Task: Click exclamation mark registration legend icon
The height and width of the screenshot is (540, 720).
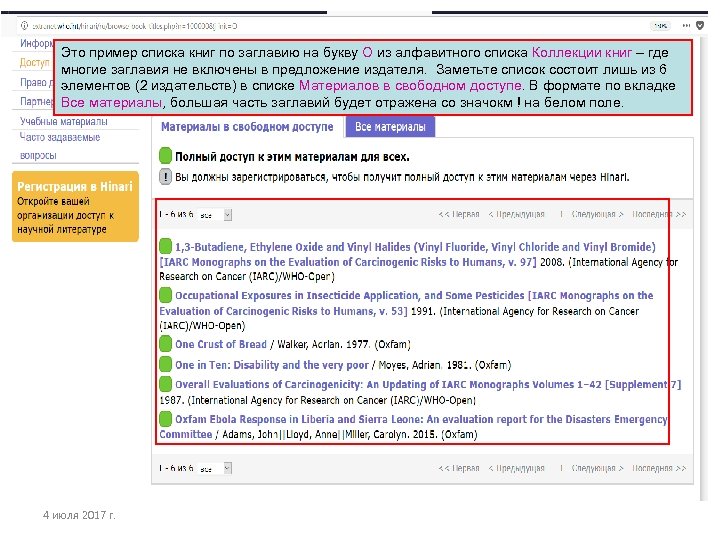Action: point(165,177)
